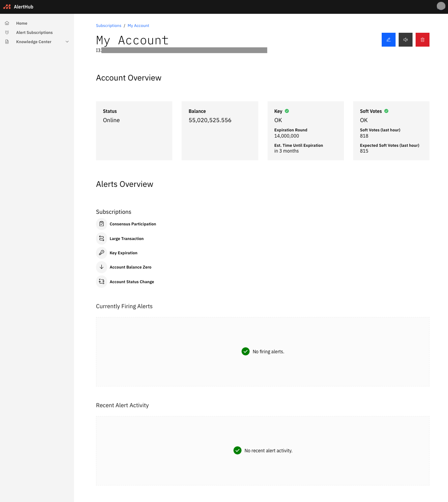Collapse the Knowledge Center chevron
This screenshot has height=502, width=448.
[x=67, y=42]
